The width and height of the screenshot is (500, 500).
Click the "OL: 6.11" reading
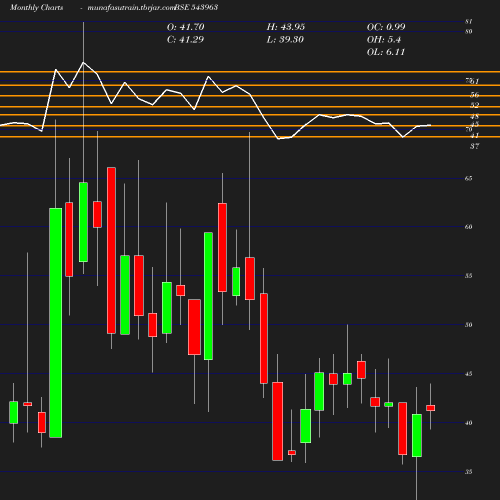pyautogui.click(x=386, y=52)
